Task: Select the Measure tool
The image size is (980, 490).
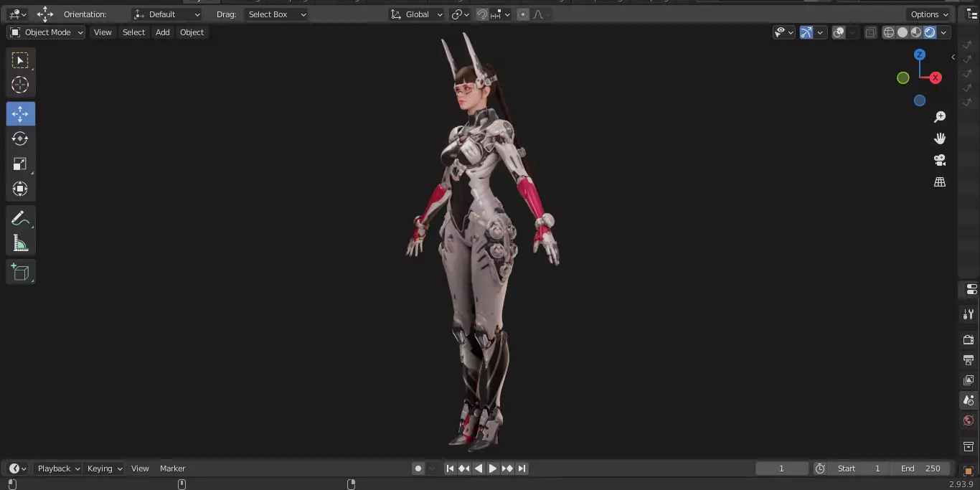Action: coord(20,243)
